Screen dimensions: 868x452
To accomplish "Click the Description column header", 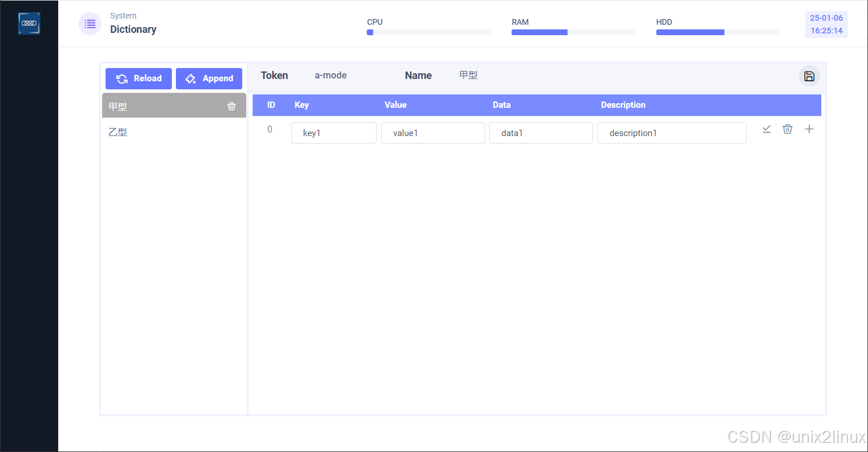I will click(623, 105).
